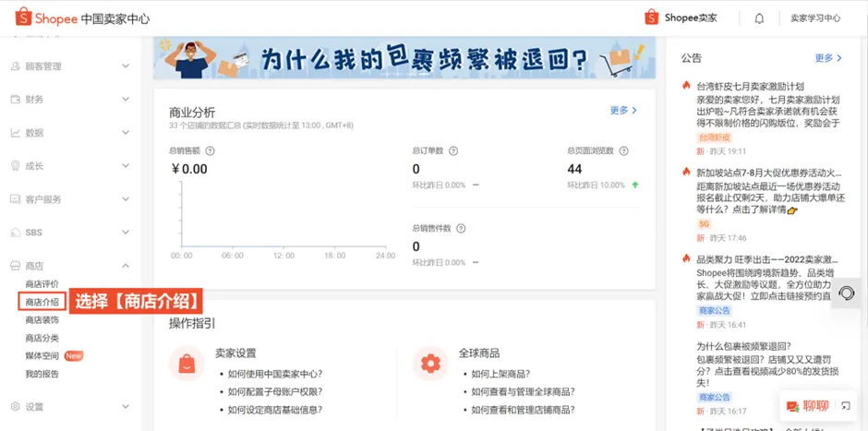Click flame icon beside 品类聚力 announcement
The image size is (868, 431).
click(x=686, y=258)
